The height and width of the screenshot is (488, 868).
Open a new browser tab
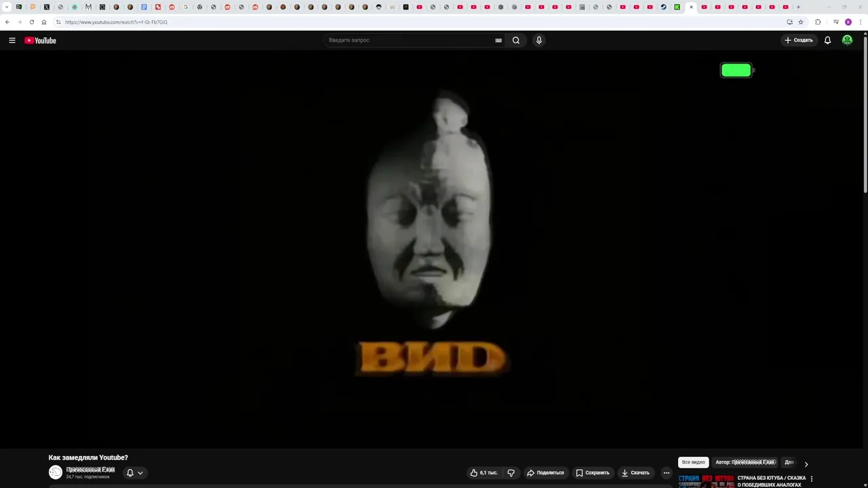[798, 7]
